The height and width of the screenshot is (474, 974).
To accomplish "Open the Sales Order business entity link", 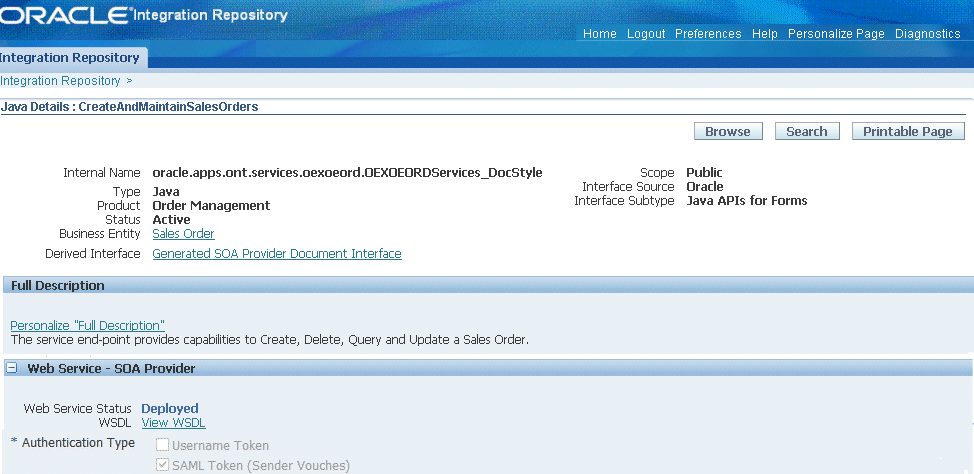I will tap(183, 234).
